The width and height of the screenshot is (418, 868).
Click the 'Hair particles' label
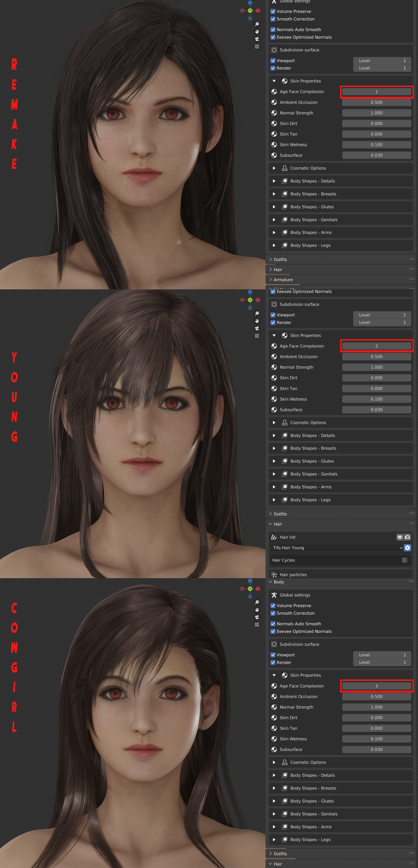point(293,575)
